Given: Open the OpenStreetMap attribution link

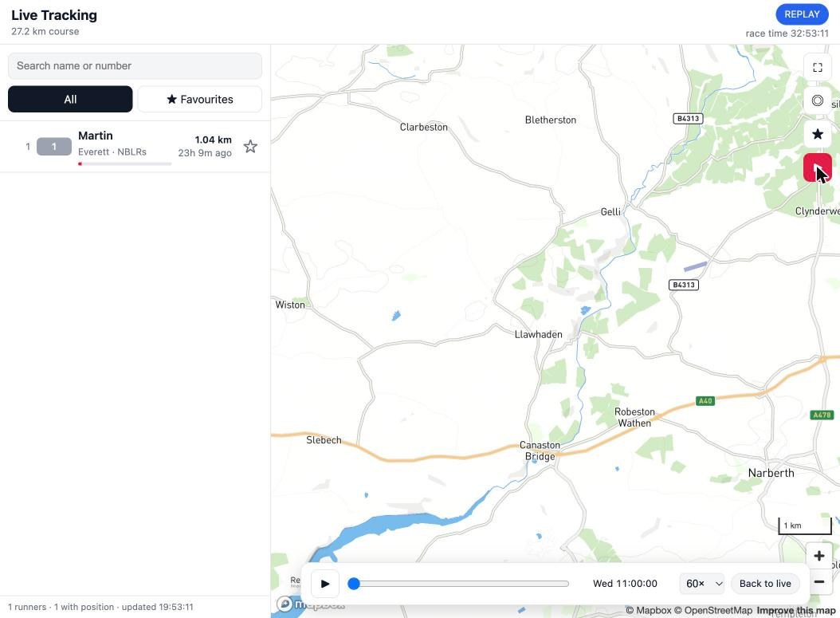Looking at the screenshot, I should pos(713,611).
